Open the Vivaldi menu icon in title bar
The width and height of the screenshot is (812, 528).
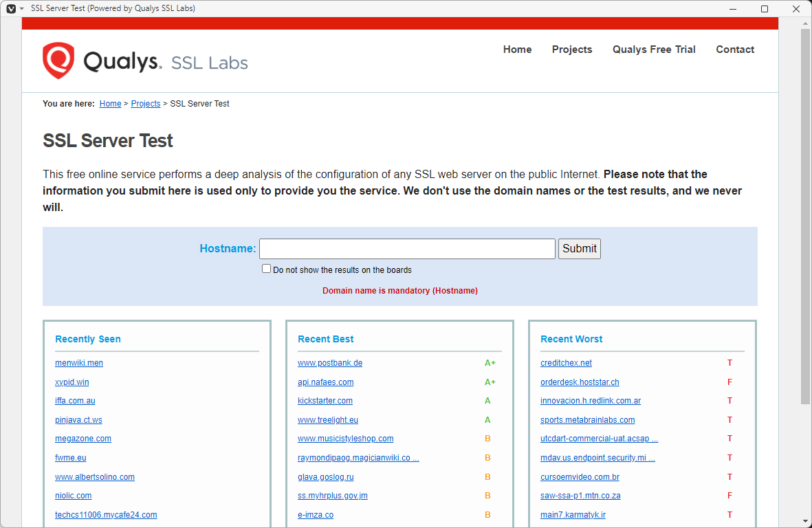[x=11, y=9]
